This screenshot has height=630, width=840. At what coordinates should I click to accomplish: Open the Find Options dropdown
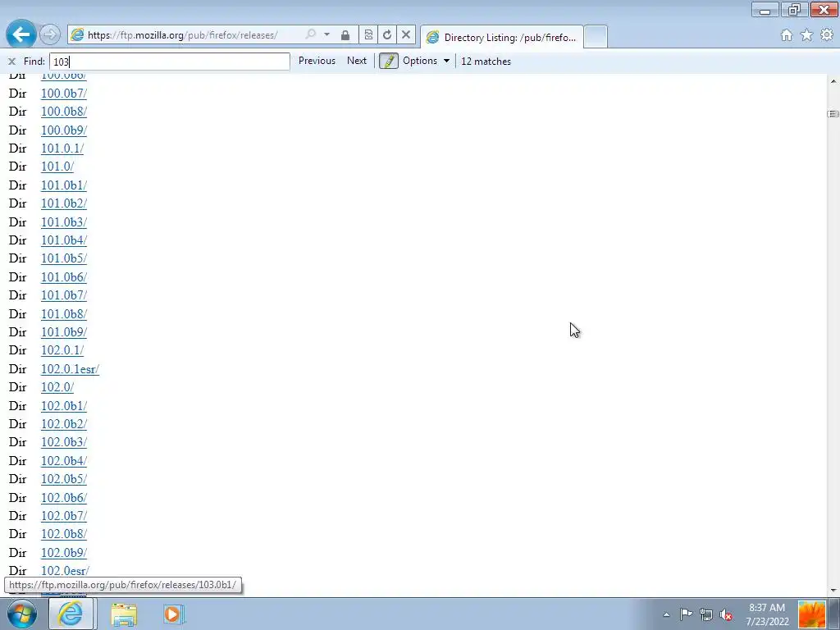pos(426,61)
